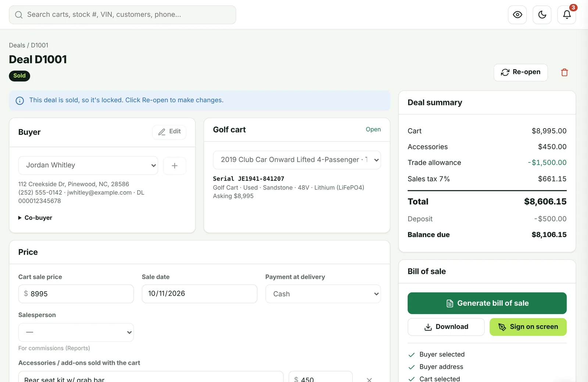
Task: Click Generate bill of sale
Action: pos(487,303)
